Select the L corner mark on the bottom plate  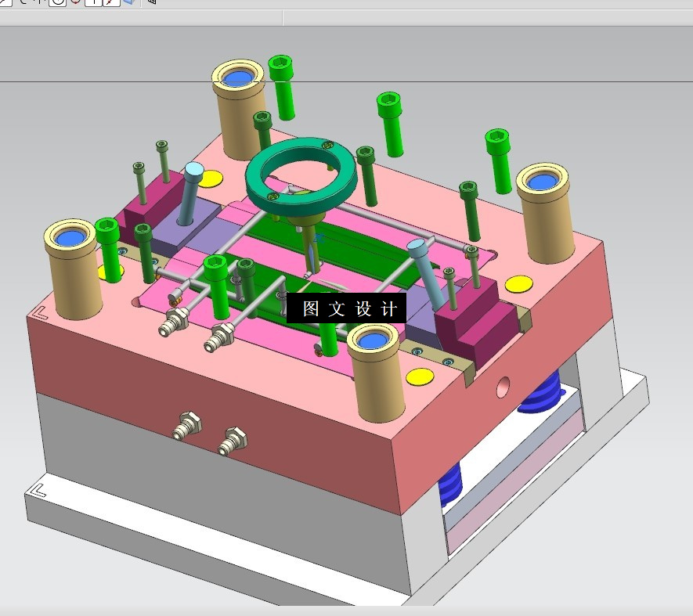point(39,491)
